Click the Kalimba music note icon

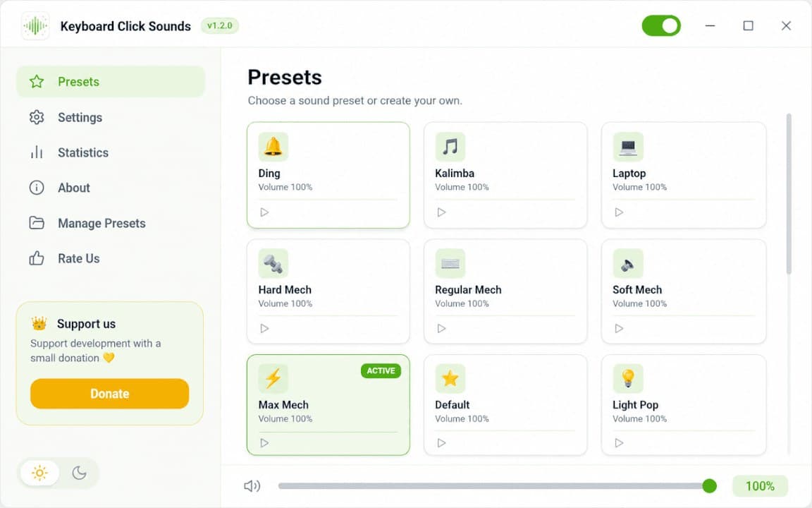[x=450, y=147]
